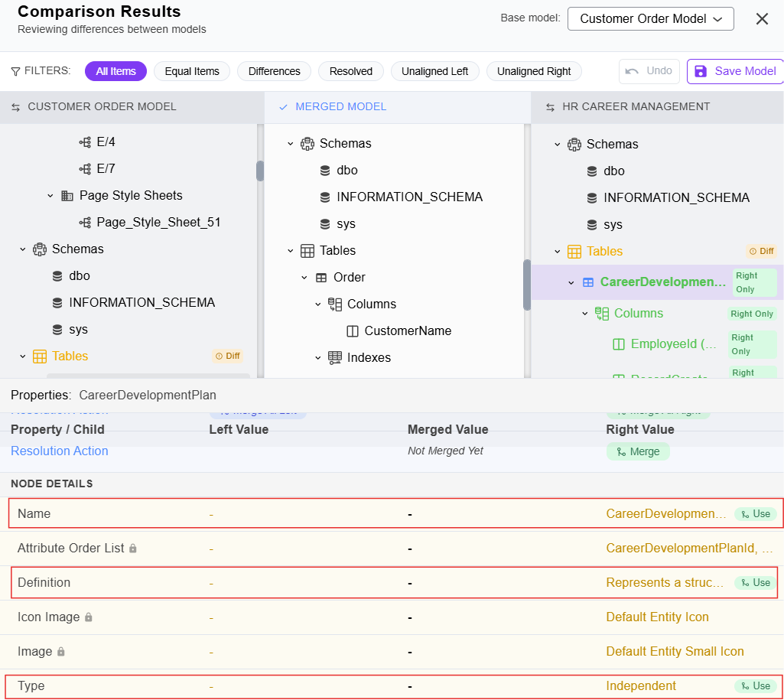Click the CareerDevelopmentPlan table icon

pyautogui.click(x=588, y=282)
